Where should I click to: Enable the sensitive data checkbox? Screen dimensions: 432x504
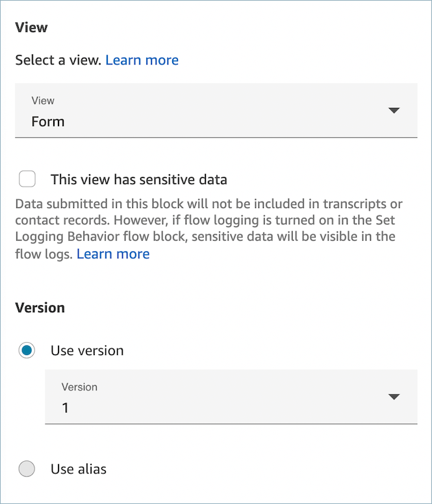(x=27, y=179)
